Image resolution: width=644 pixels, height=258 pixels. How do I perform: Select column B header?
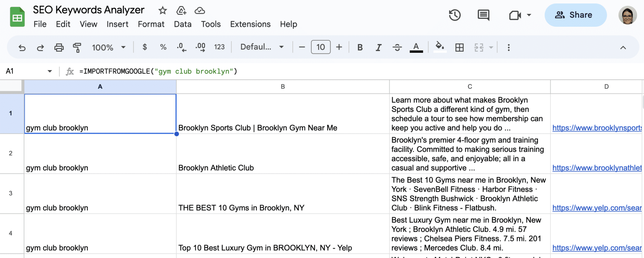[x=283, y=87]
